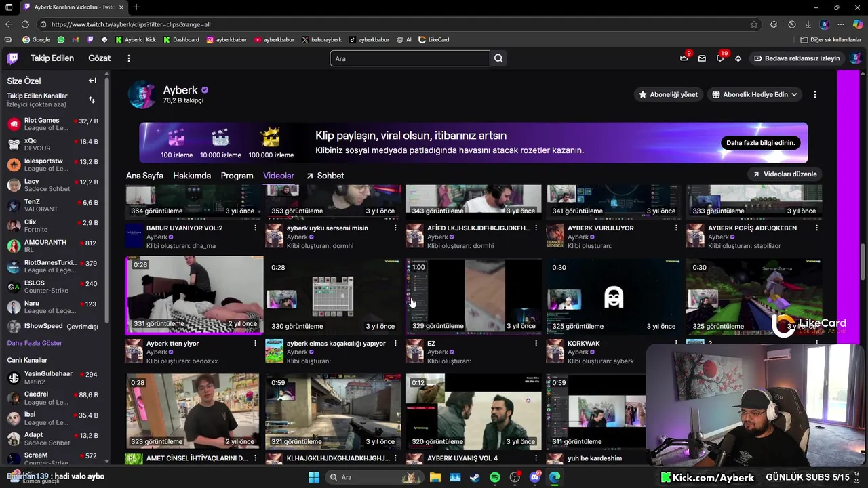Play the KORKWAK clip thumbnail
Screen dimensions: 868x488
[614, 296]
